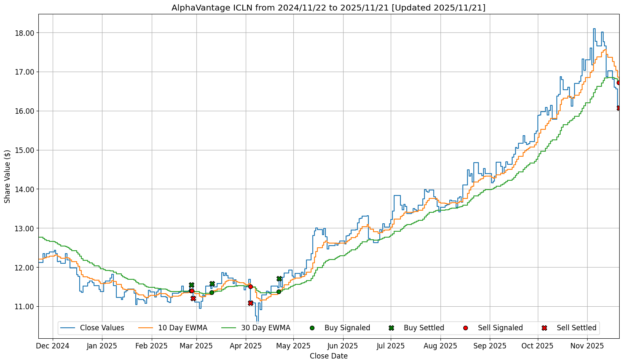Viewport: 623px width, 364px height.
Task: Click the Sell Settled red X legend icon
Action: (544, 328)
